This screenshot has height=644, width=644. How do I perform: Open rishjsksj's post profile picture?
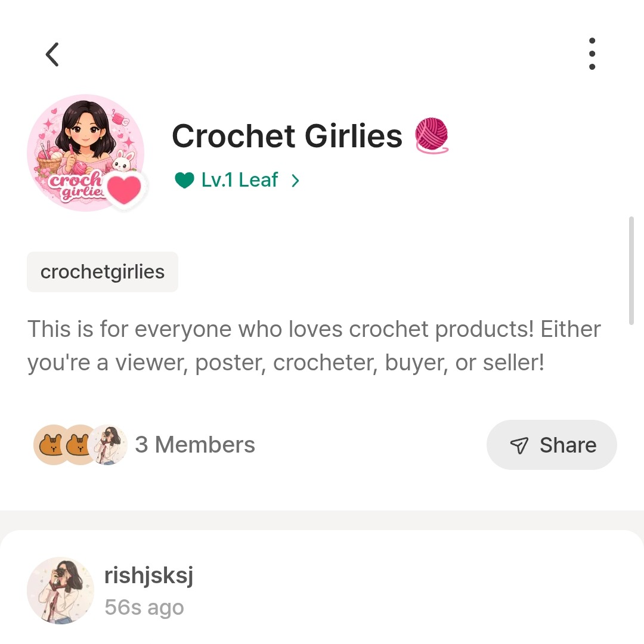[61, 590]
